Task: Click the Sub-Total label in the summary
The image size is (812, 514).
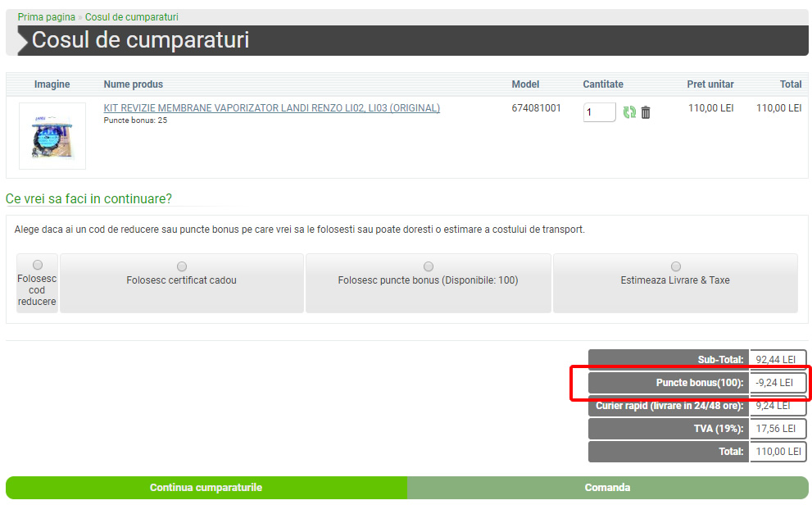Action: point(720,360)
